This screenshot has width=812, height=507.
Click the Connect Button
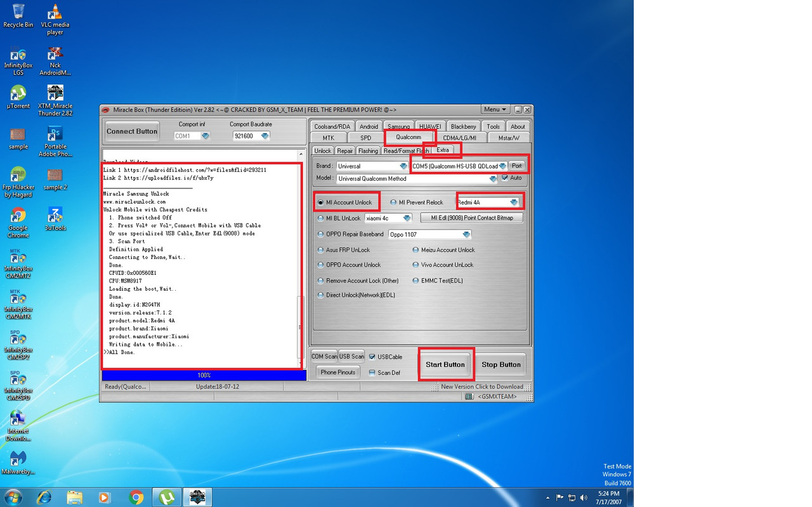click(132, 131)
